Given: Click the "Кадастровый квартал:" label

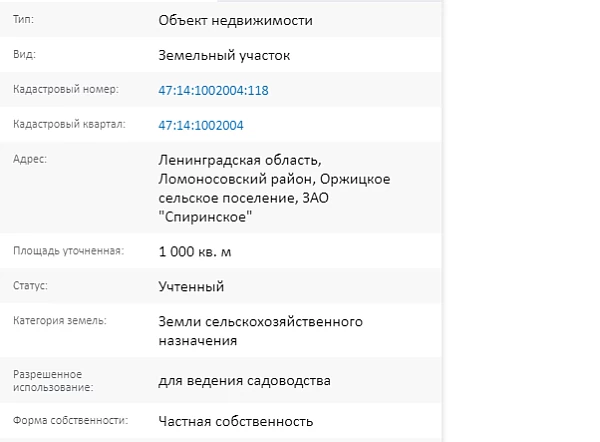Looking at the screenshot, I should click(69, 124).
